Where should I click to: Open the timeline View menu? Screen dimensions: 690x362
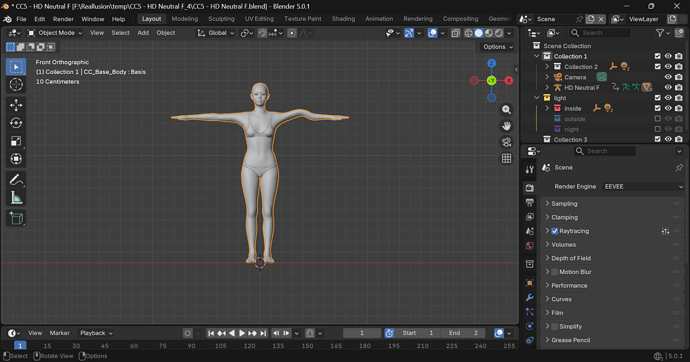click(x=35, y=333)
